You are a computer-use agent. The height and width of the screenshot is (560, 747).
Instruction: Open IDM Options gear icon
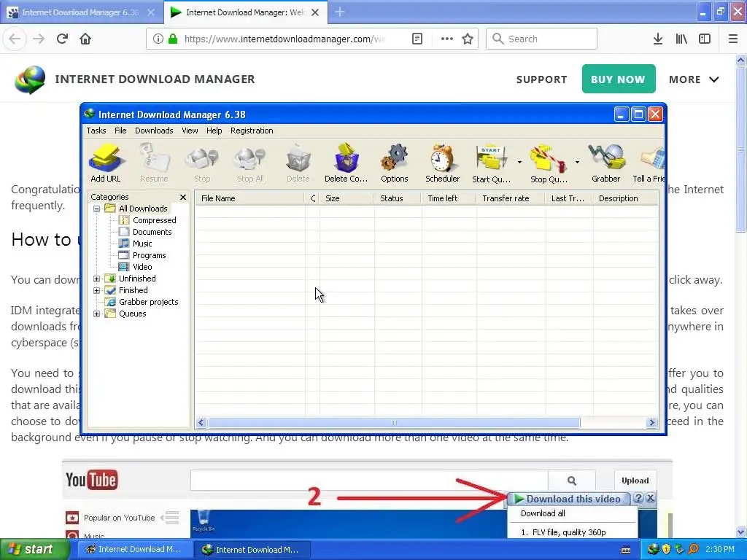(x=395, y=163)
